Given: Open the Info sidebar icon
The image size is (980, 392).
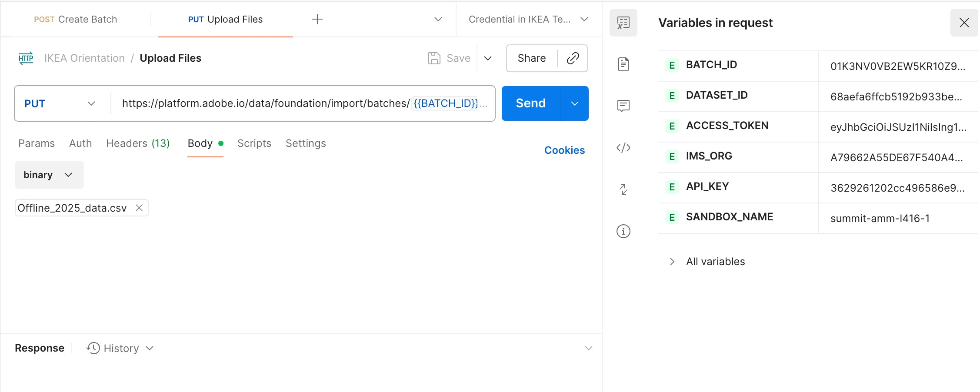Looking at the screenshot, I should pos(623,231).
